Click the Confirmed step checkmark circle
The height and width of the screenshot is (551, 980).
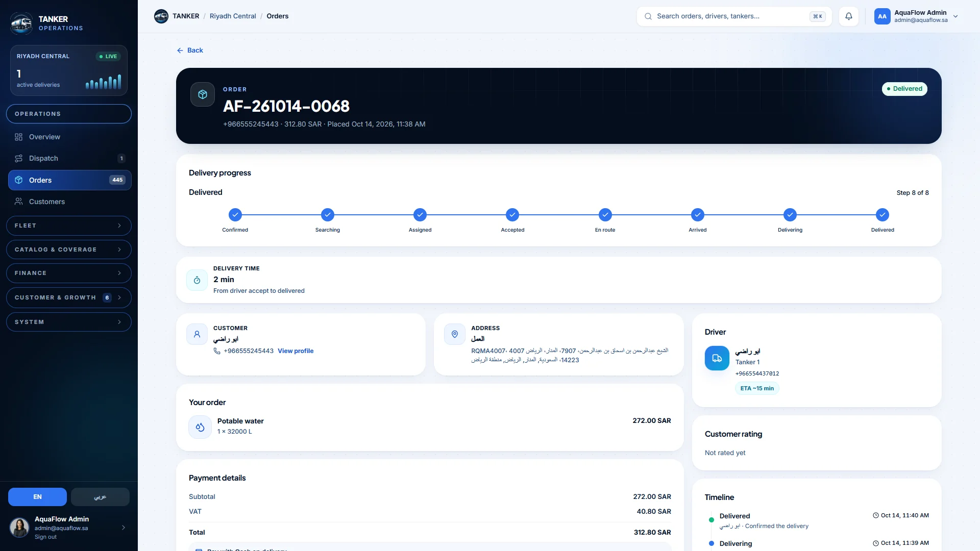click(235, 215)
